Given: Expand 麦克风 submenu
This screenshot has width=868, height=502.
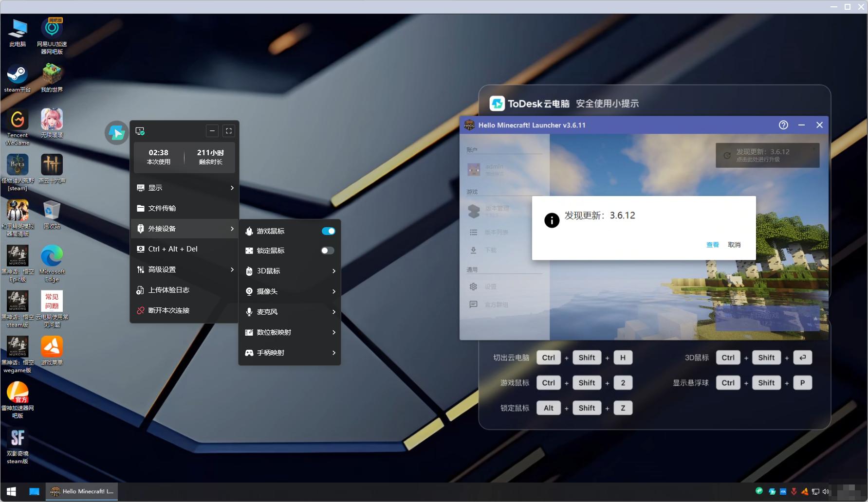Looking at the screenshot, I should tap(290, 312).
